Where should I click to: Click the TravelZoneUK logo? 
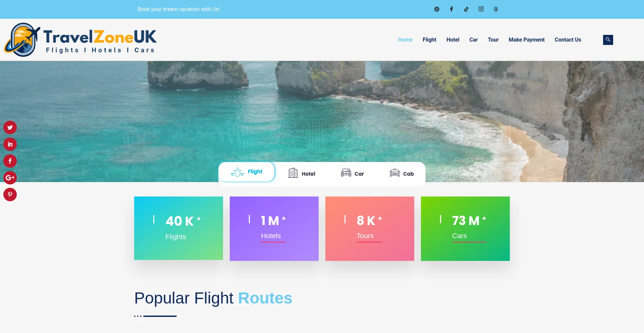[x=80, y=40]
